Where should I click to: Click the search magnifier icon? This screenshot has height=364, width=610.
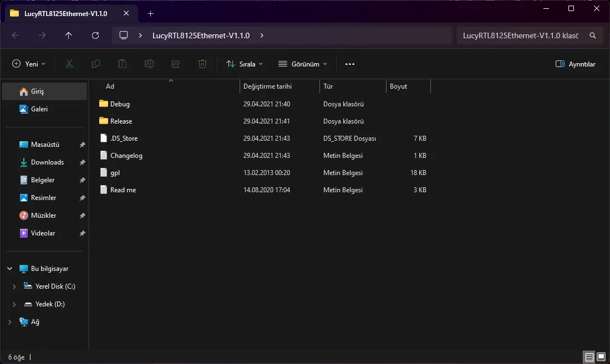[x=592, y=35]
